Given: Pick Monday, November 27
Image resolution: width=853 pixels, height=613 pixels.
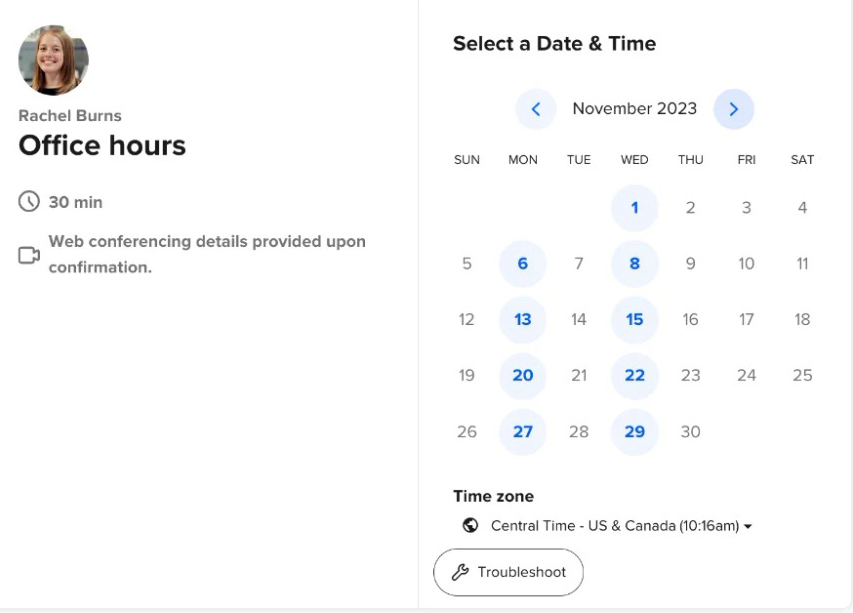Looking at the screenshot, I should 523,433.
